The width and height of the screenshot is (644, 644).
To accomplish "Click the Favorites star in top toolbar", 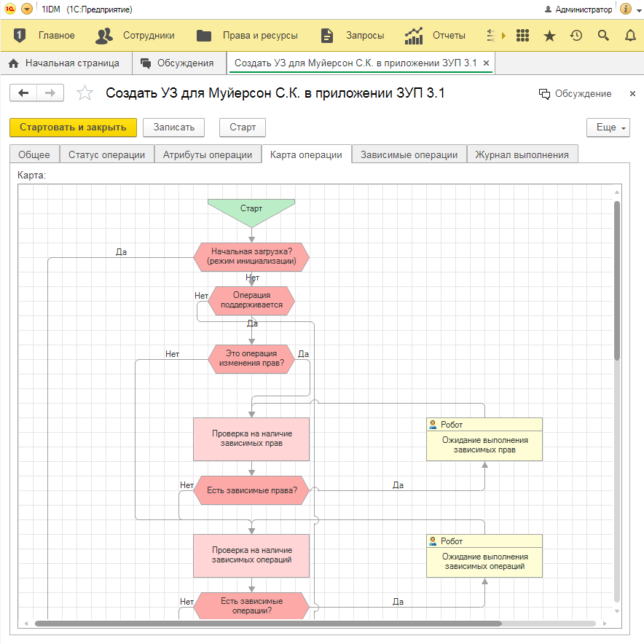I will pyautogui.click(x=549, y=35).
